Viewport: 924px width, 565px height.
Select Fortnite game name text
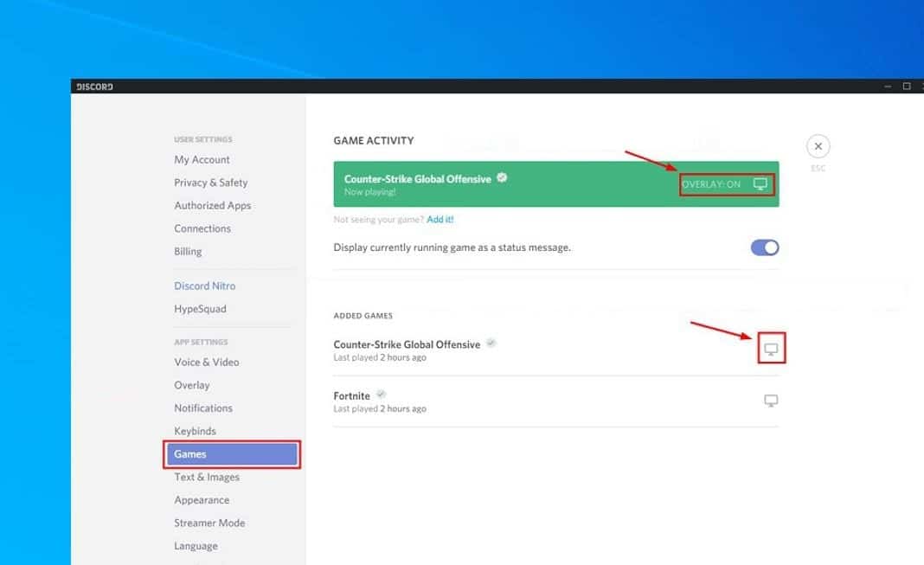352,396
